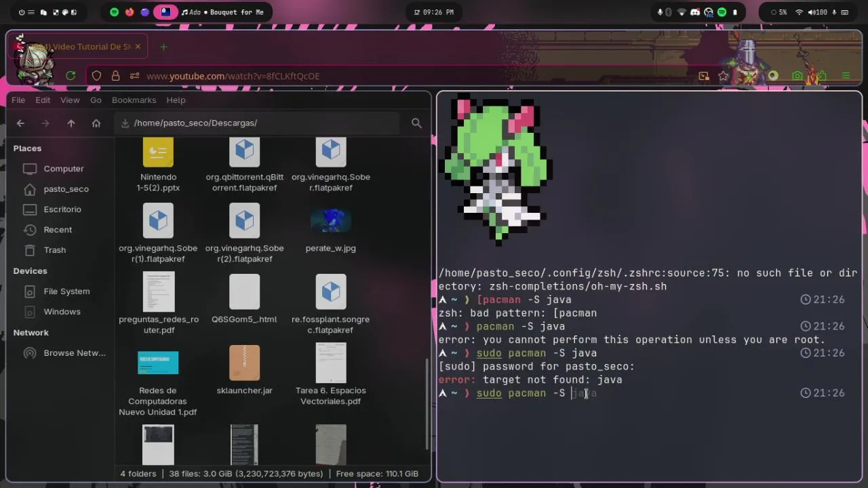Open site permissions icon in address bar
Viewport: 868px width, 488px height.
[134, 76]
